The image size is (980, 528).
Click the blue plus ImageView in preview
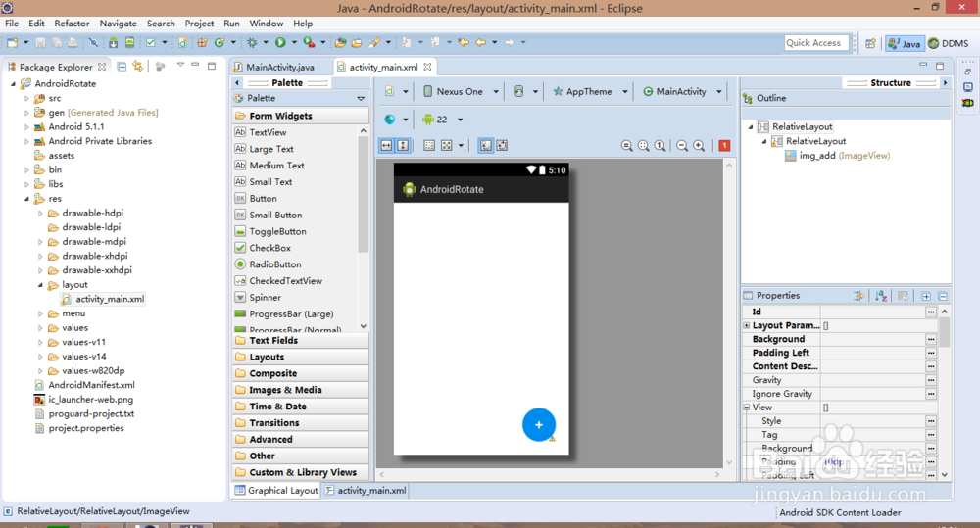pos(539,425)
